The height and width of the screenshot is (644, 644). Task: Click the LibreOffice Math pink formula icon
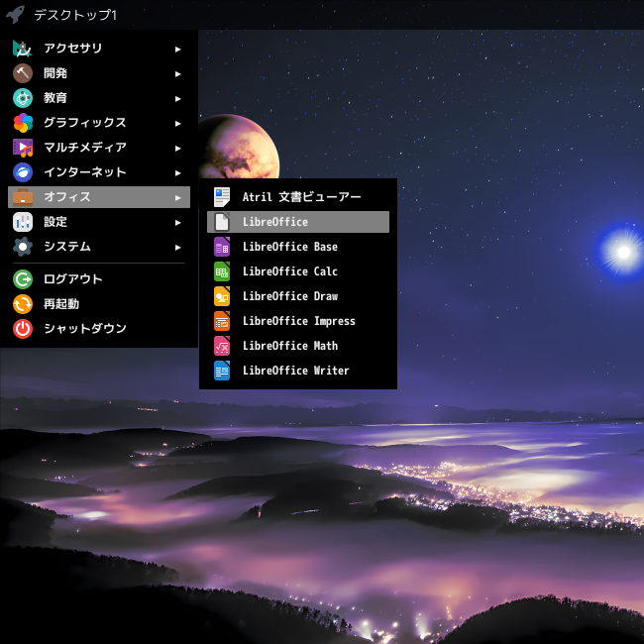click(222, 346)
